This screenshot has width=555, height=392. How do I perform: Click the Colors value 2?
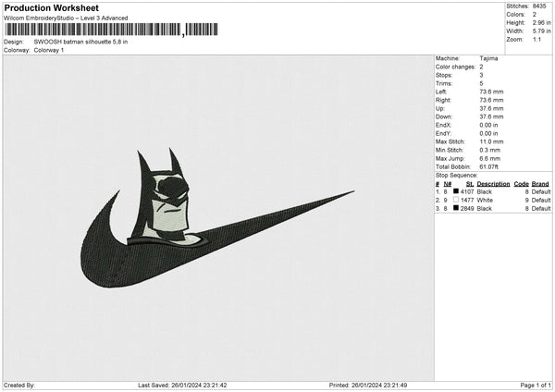pos(534,15)
